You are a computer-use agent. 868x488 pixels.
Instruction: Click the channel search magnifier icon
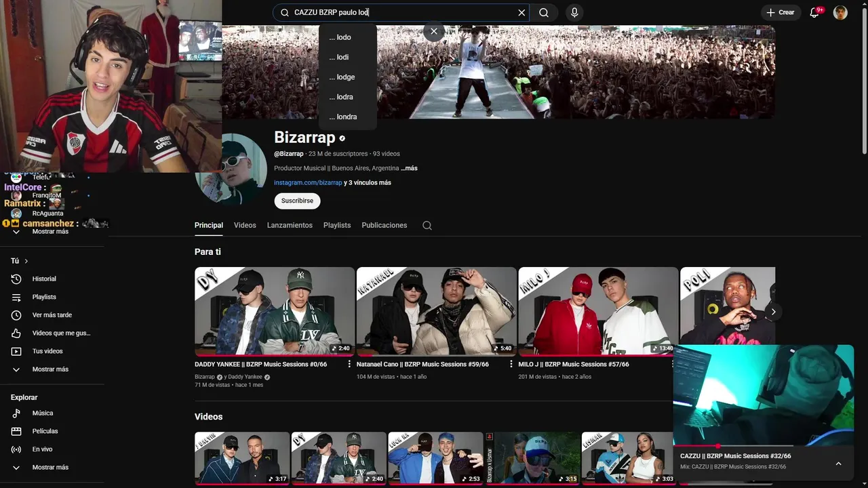click(427, 226)
